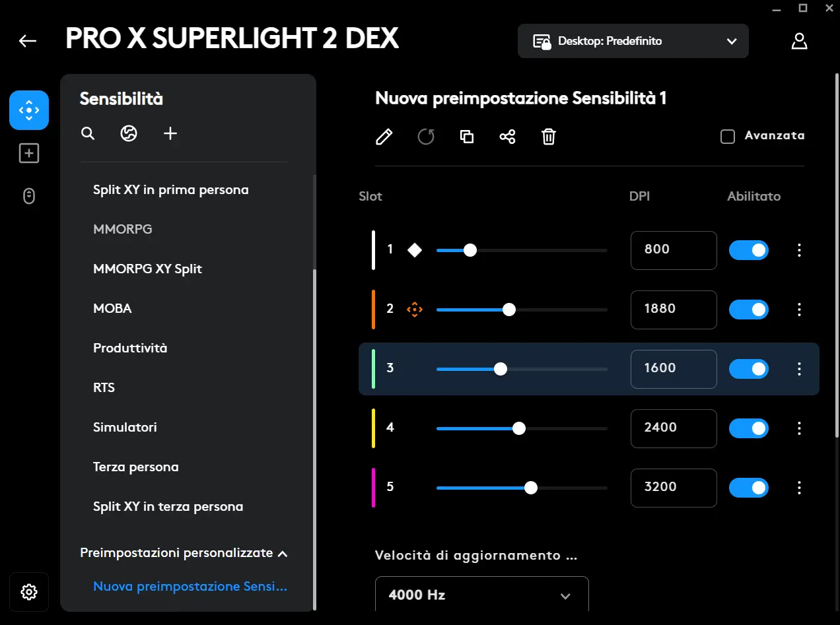The height and width of the screenshot is (625, 840).
Task: Share the preset with share icon
Action: (507, 137)
